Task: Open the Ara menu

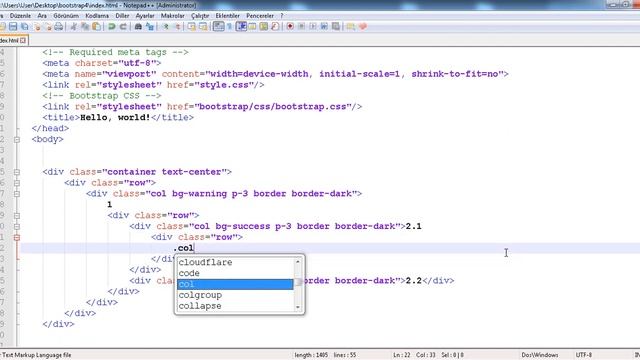Action: pos(42,16)
